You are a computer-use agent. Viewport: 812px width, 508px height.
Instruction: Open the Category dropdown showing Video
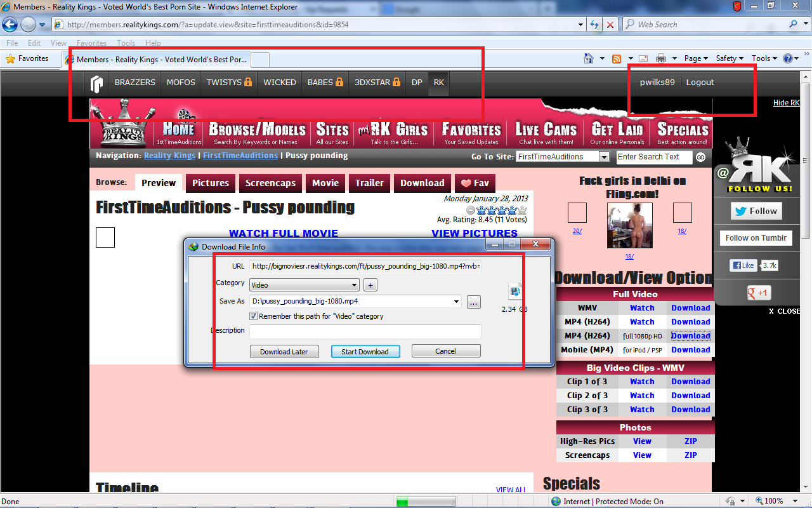click(x=304, y=285)
